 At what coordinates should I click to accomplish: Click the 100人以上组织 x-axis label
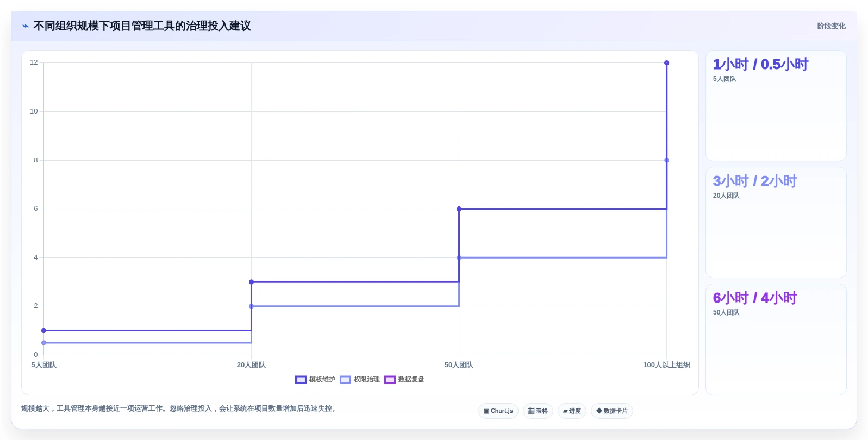(666, 365)
